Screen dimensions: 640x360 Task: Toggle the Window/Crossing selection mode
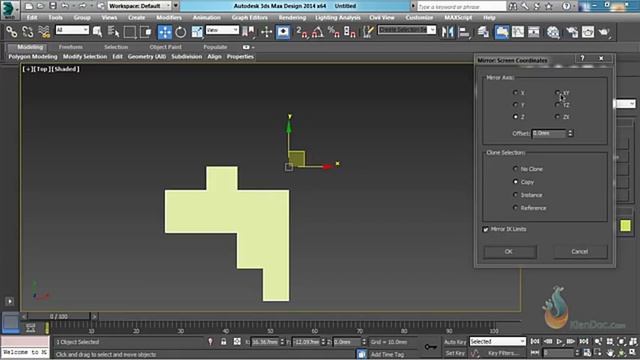pyautogui.click(x=146, y=32)
